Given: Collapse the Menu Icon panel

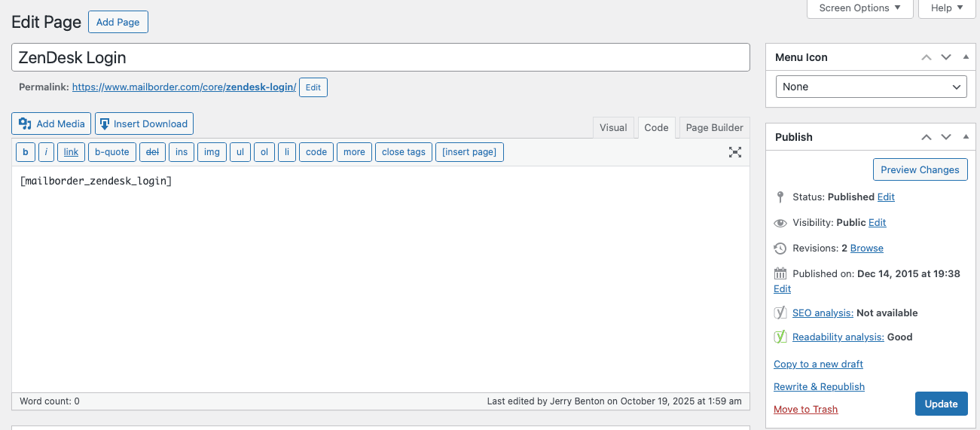Looking at the screenshot, I should [966, 57].
